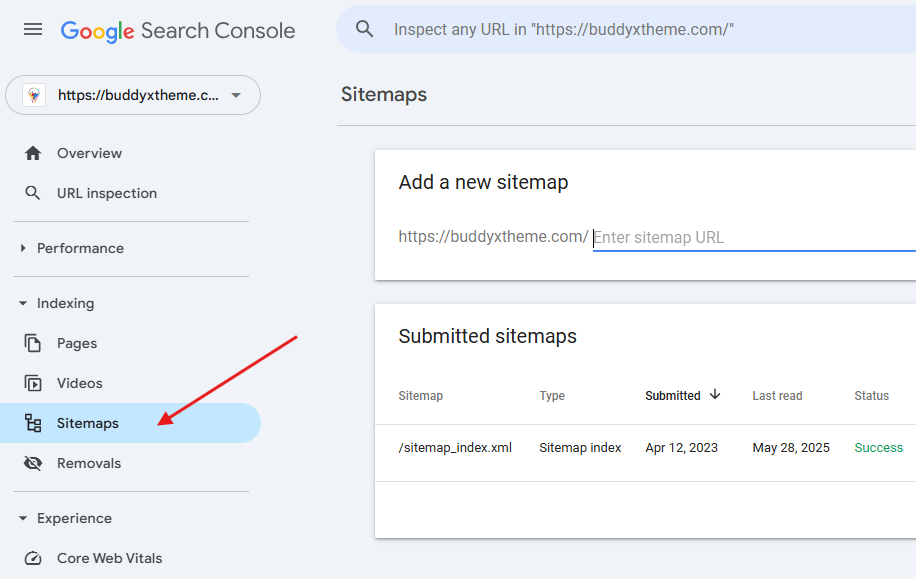This screenshot has height=579, width=916.
Task: Click the Videos play icon
Action: (33, 383)
